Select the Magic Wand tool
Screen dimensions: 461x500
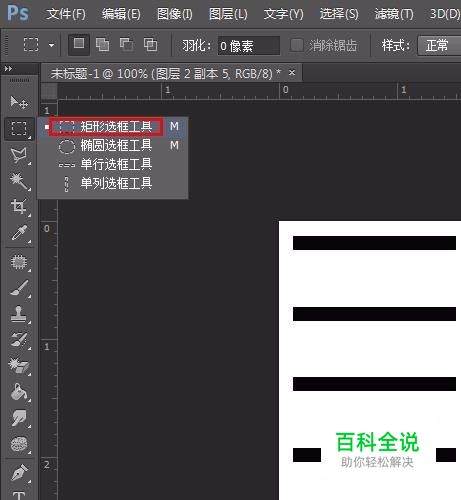pos(19,181)
